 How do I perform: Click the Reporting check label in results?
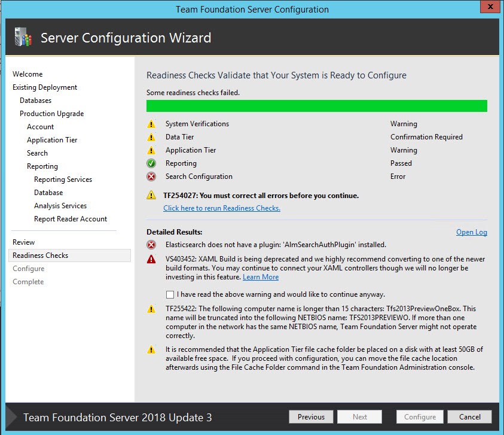(181, 163)
